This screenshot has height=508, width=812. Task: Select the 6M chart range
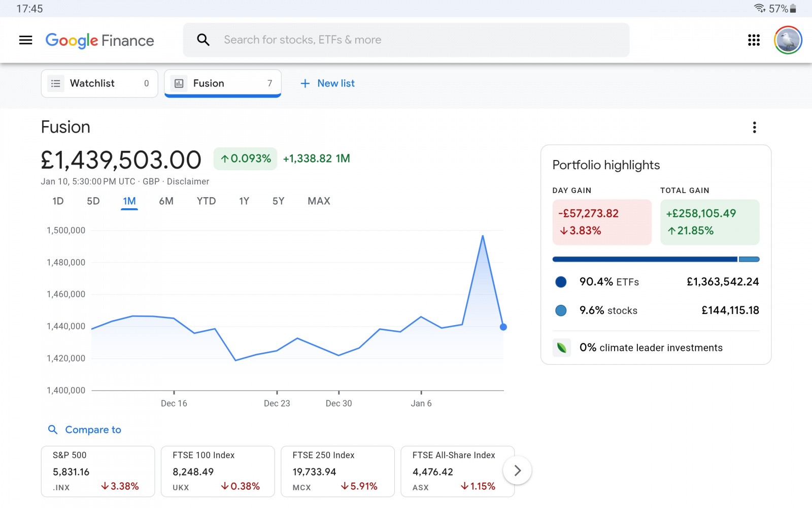pos(166,201)
